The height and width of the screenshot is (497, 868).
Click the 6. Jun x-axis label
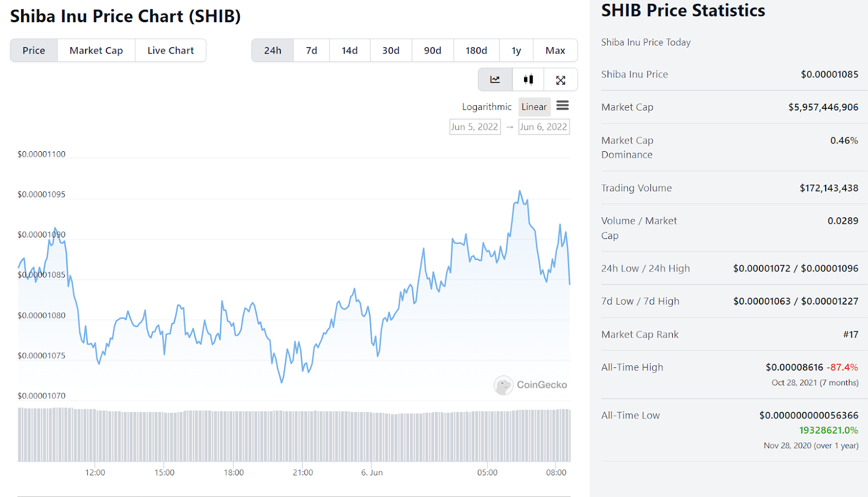click(372, 473)
